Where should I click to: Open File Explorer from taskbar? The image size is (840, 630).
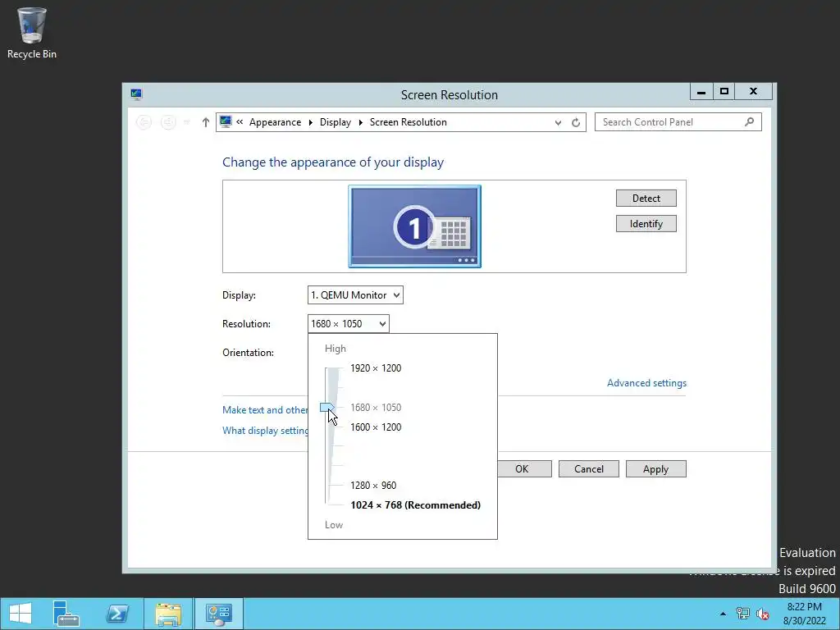click(x=168, y=614)
